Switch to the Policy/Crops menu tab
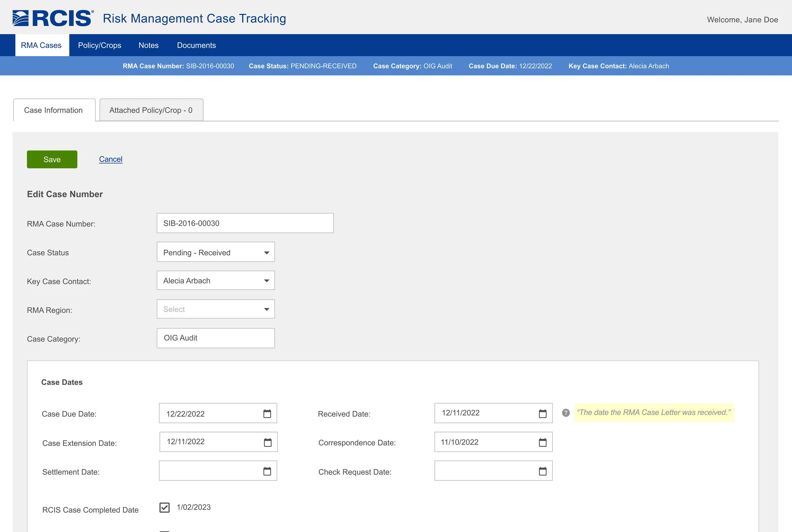The image size is (792, 532). pos(99,45)
